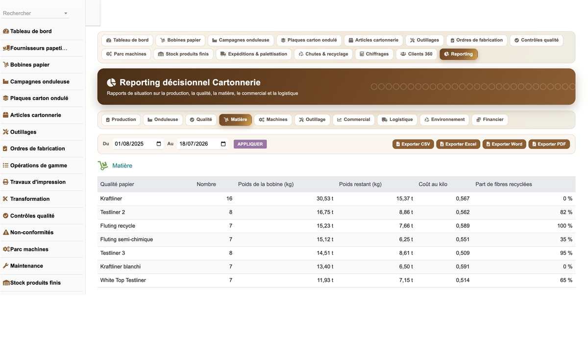Viewport: 588px width, 364px height.
Task: Open Contrôles qualité top tab
Action: pyautogui.click(x=537, y=40)
